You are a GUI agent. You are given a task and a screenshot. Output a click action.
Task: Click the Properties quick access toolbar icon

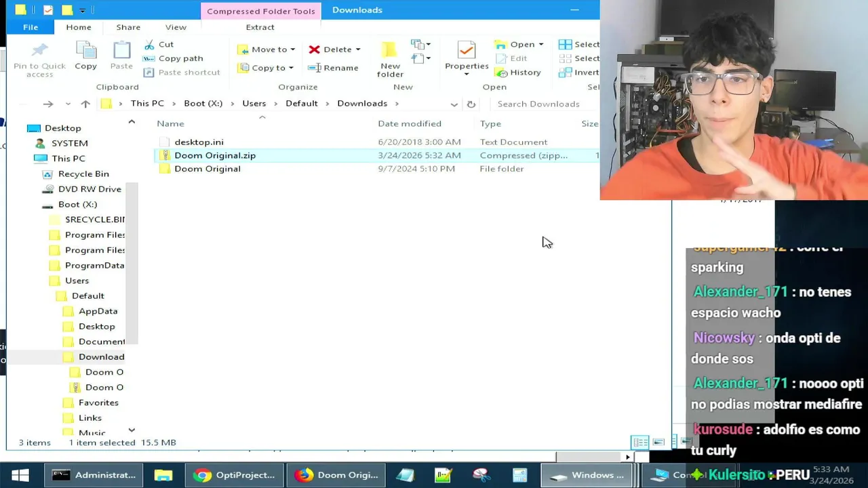coord(47,10)
